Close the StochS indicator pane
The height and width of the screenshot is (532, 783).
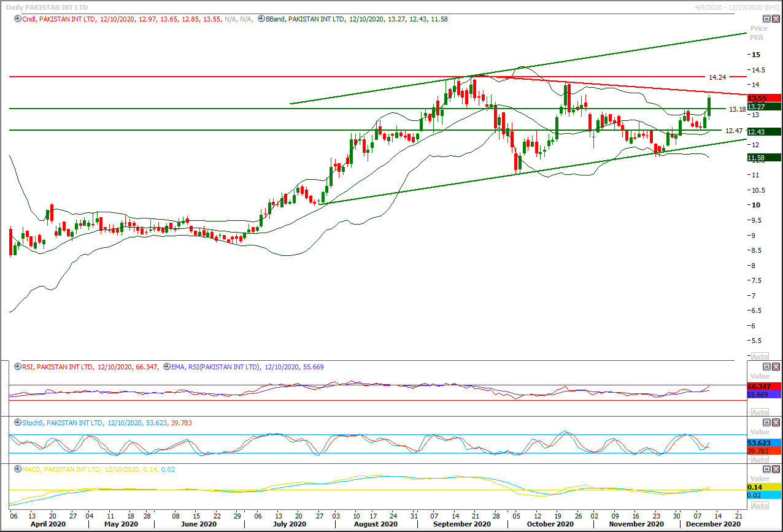[x=775, y=423]
